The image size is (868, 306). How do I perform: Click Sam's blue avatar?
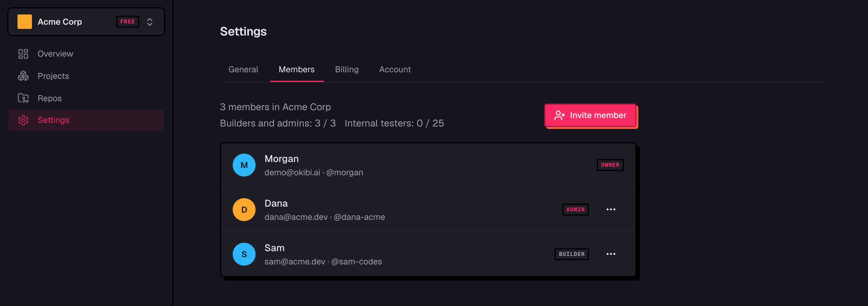pyautogui.click(x=244, y=254)
